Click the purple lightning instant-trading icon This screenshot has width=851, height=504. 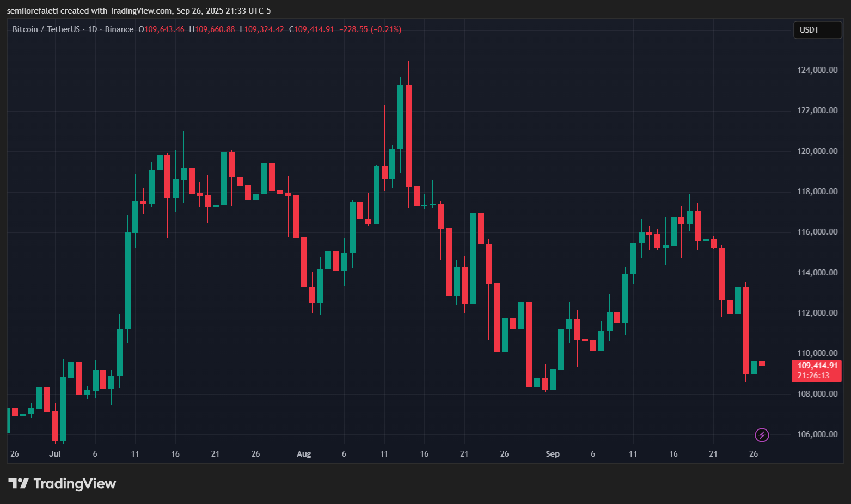[762, 435]
